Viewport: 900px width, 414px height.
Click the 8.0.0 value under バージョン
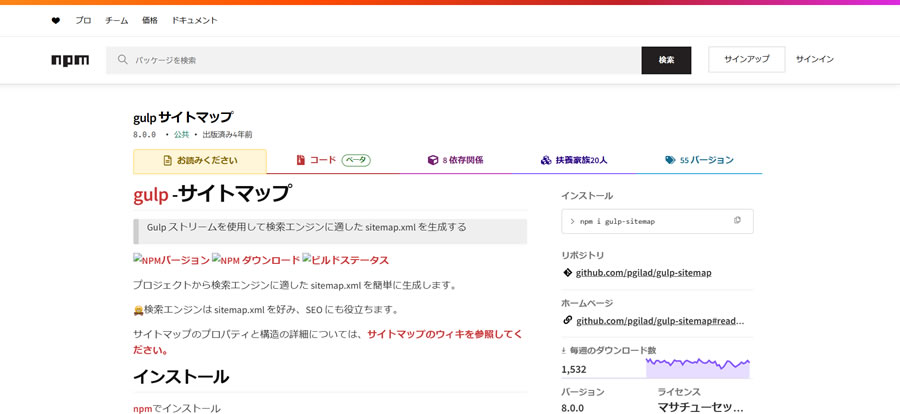coord(572,408)
